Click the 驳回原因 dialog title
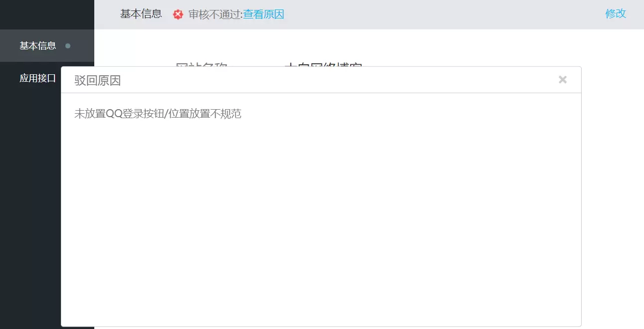The image size is (644, 329). pos(98,80)
